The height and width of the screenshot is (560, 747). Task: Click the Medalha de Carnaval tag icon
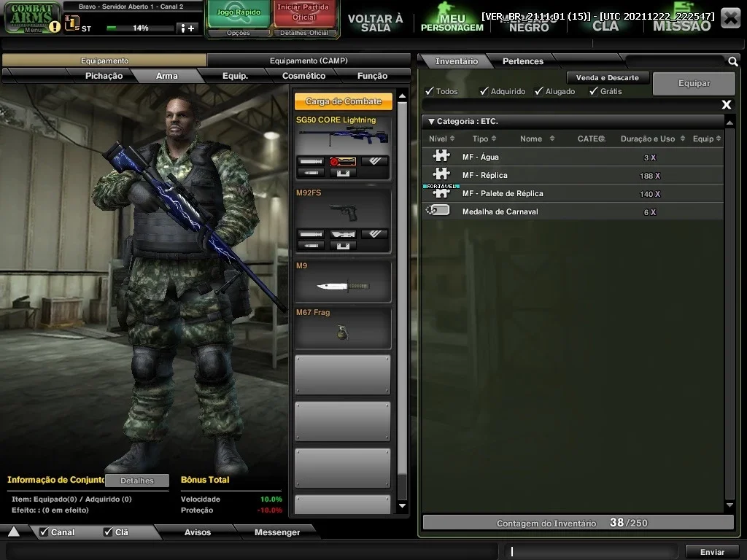click(438, 210)
